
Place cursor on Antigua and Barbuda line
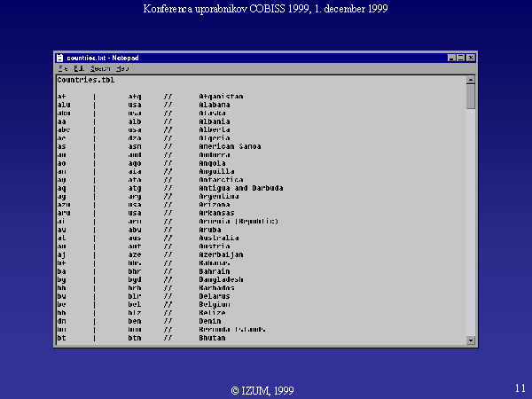tap(240, 188)
